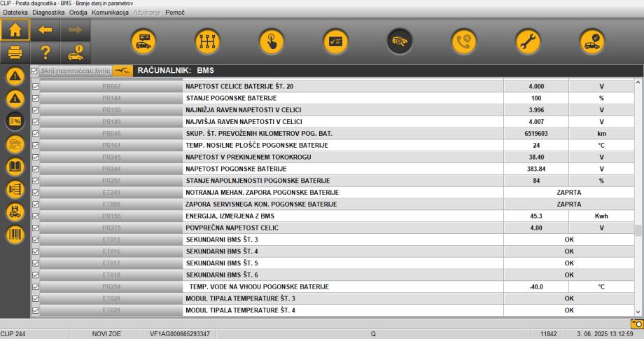Select ENERGIJA, IZMERJENA Z BMS label

click(230, 216)
